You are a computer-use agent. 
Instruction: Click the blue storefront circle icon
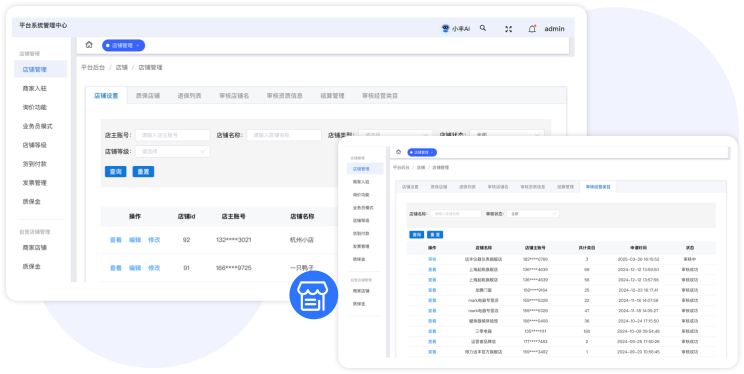tap(314, 295)
